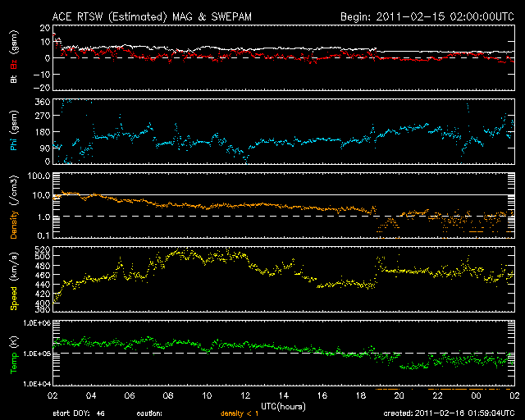Select the 'Bt Bz (gsm)' axis label
The width and height of the screenshot is (525, 420).
(14, 57)
